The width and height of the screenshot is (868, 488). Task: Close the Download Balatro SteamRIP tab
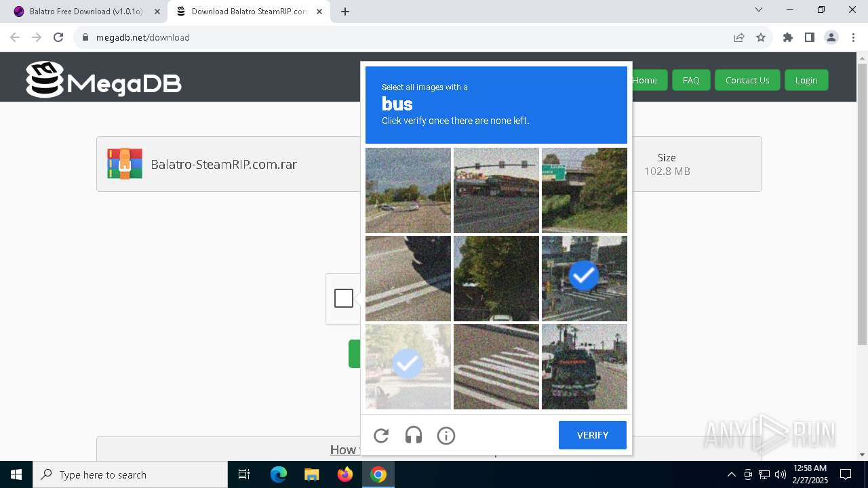[319, 12]
